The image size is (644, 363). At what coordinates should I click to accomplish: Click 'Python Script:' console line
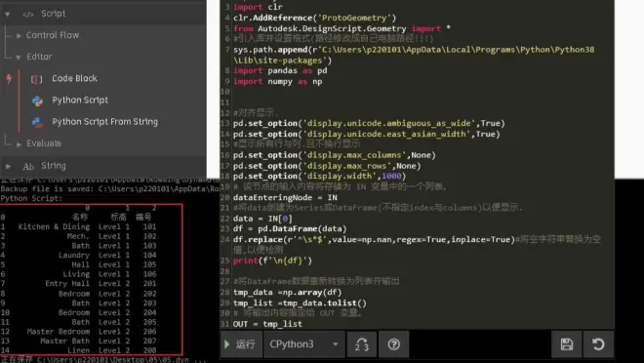pos(31,198)
